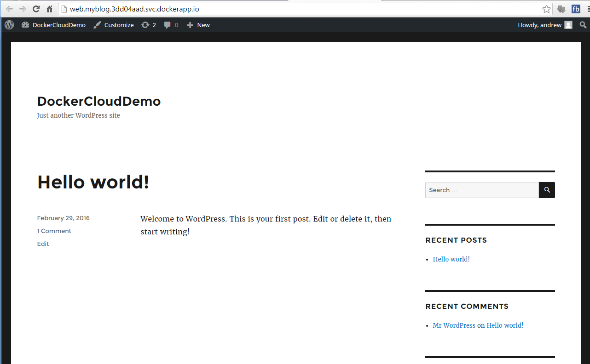Click into the sidebar Search field

481,190
